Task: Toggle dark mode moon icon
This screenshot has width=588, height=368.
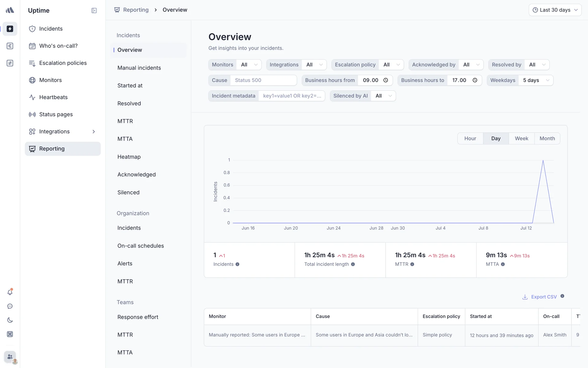Action: pos(10,320)
